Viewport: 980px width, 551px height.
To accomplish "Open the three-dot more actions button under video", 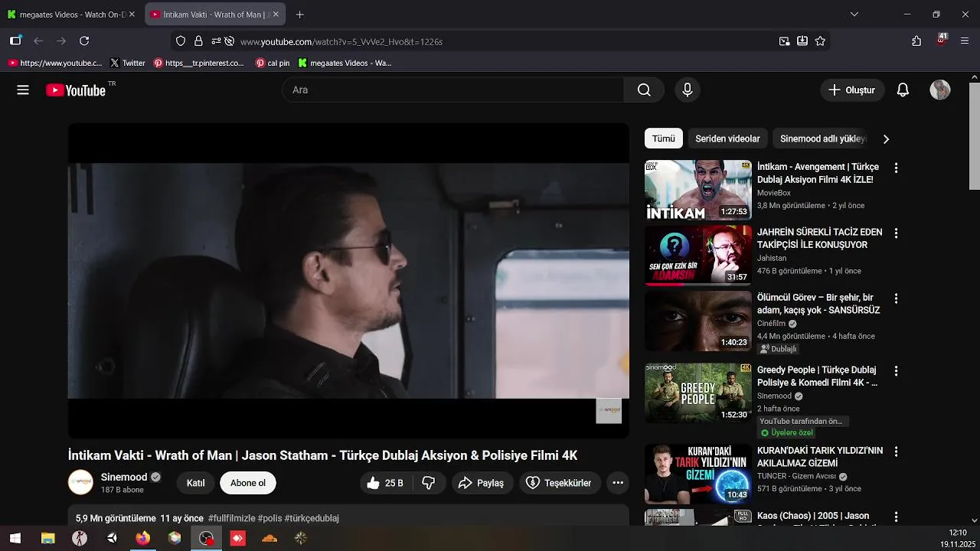I will (x=618, y=483).
